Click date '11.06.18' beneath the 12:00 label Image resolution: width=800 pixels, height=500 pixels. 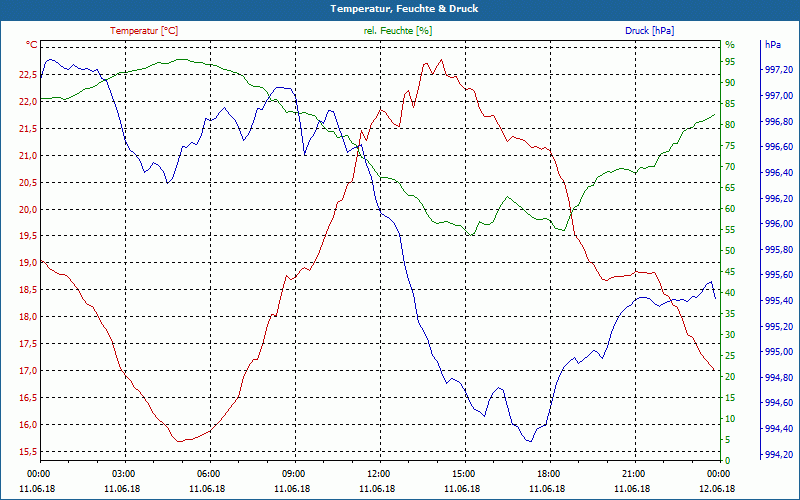tap(378, 489)
